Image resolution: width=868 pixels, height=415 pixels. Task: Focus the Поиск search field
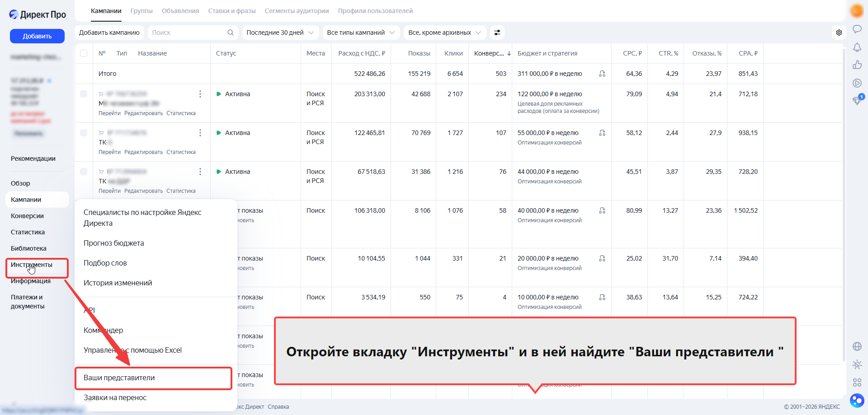pyautogui.click(x=193, y=33)
